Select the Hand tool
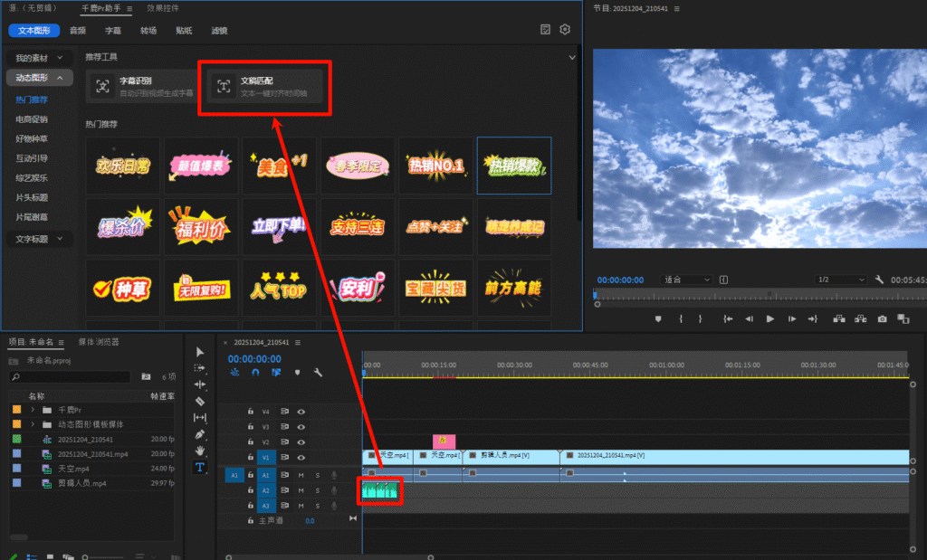927x560 pixels. (x=200, y=451)
